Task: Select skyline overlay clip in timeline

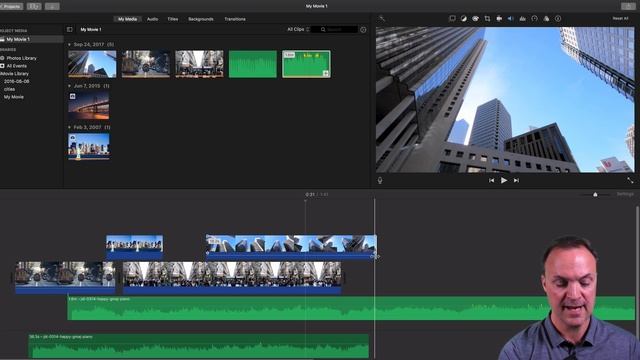Action: coord(134,247)
